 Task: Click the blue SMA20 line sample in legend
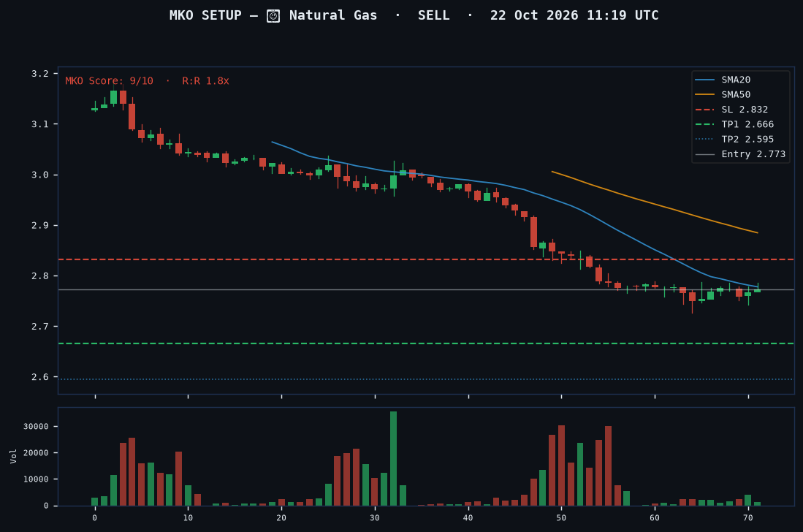704,80
